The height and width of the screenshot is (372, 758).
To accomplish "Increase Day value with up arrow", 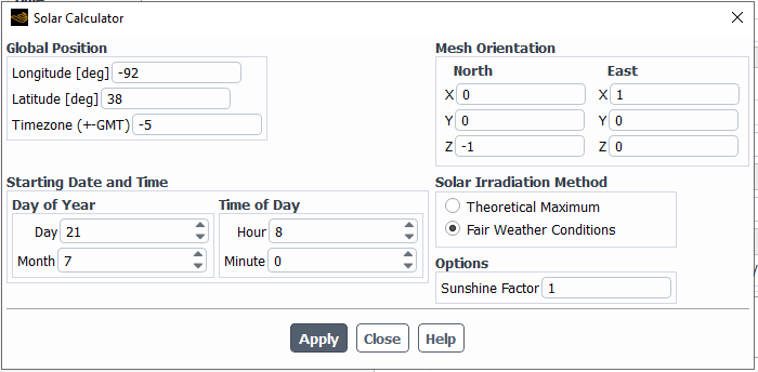I will click(200, 226).
